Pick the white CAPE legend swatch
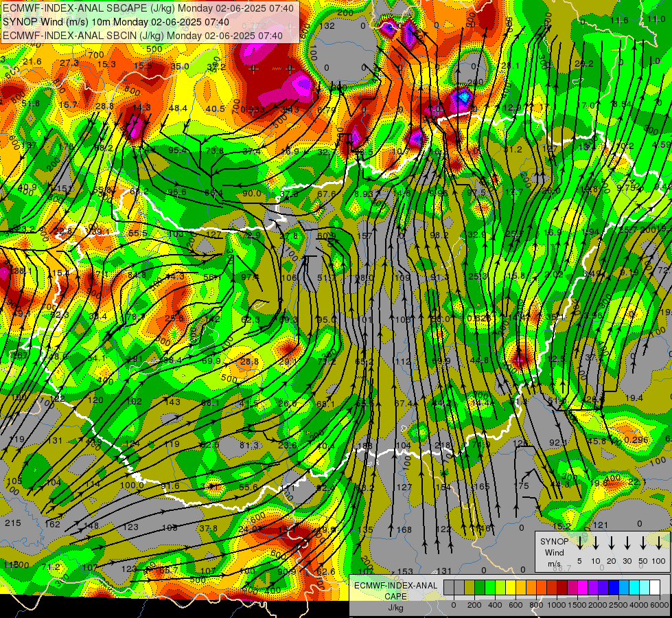The image size is (672, 618). 654,588
